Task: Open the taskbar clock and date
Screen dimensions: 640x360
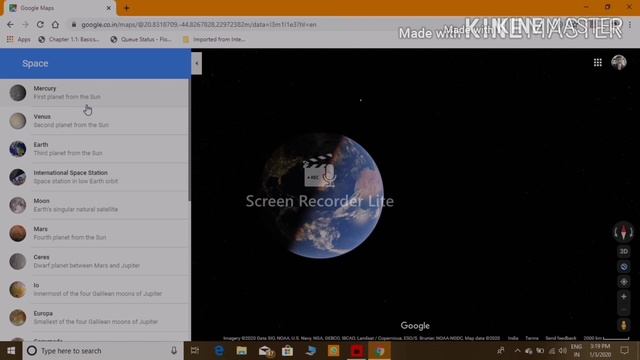Action: click(600, 351)
